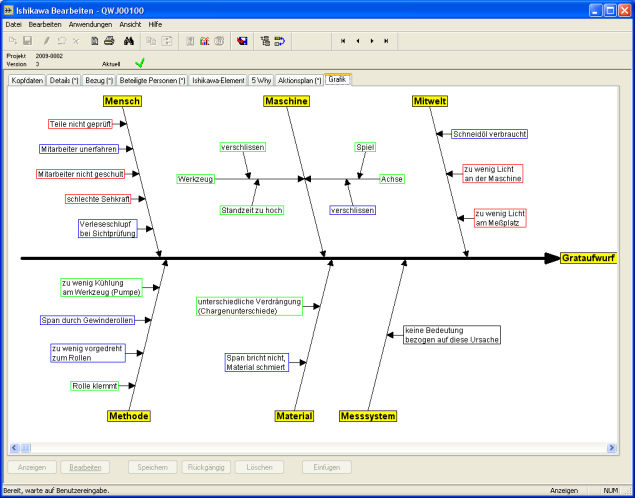635x498 pixels.
Task: Open search with the binoculars icon
Action: pos(128,41)
